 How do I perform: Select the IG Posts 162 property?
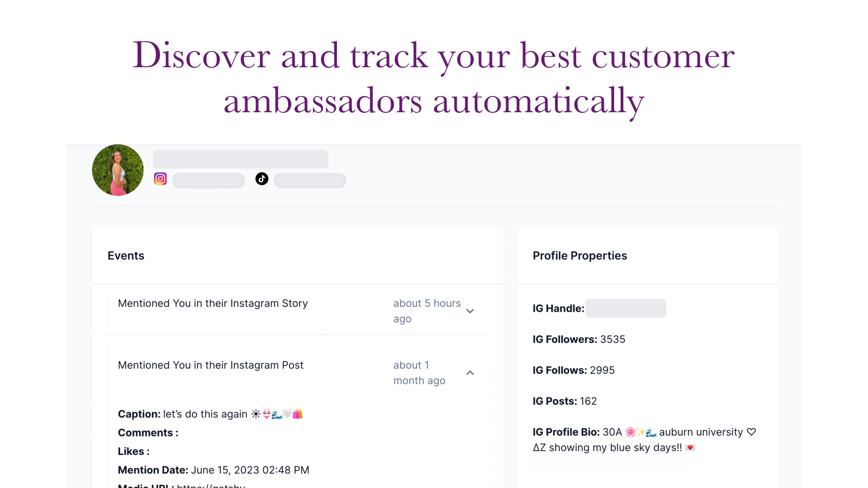click(565, 401)
